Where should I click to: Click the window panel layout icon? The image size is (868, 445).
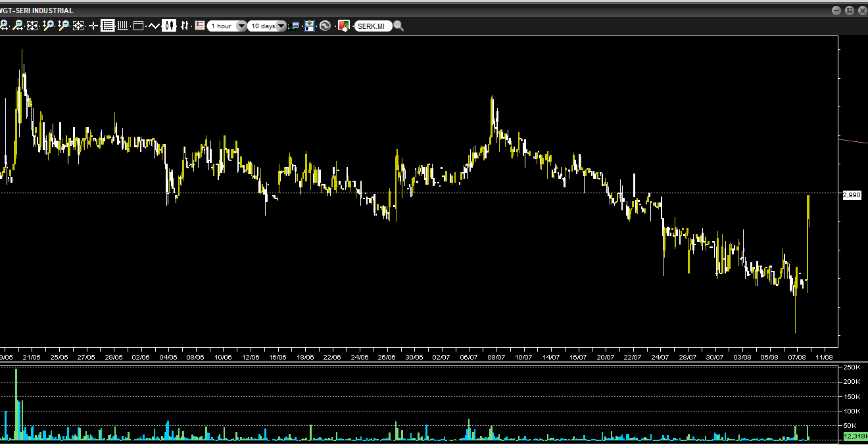pos(138,26)
